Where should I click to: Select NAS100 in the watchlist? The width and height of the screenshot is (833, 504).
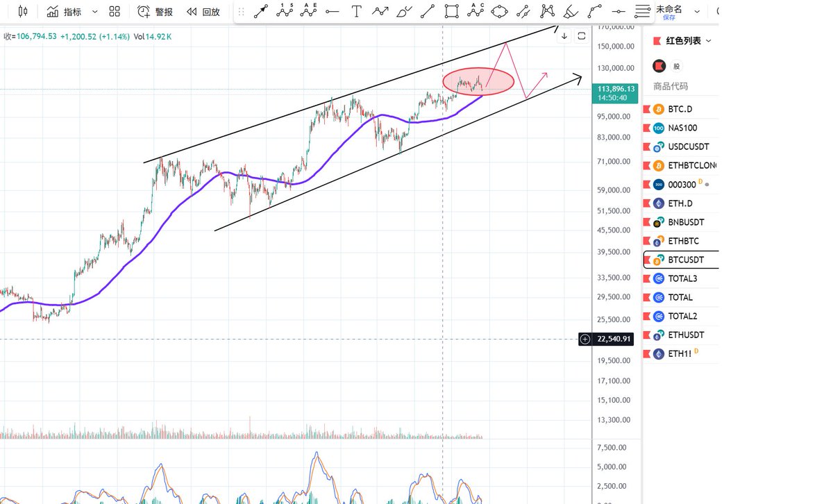click(x=681, y=128)
